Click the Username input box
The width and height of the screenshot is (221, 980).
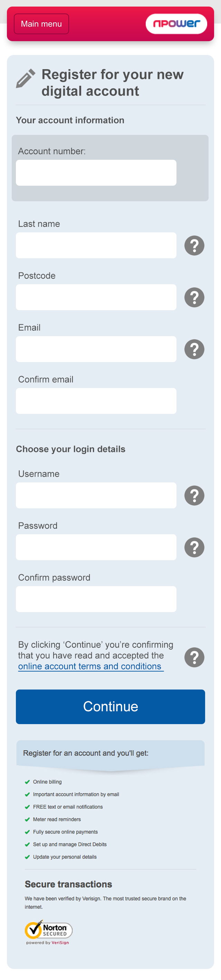[96, 495]
